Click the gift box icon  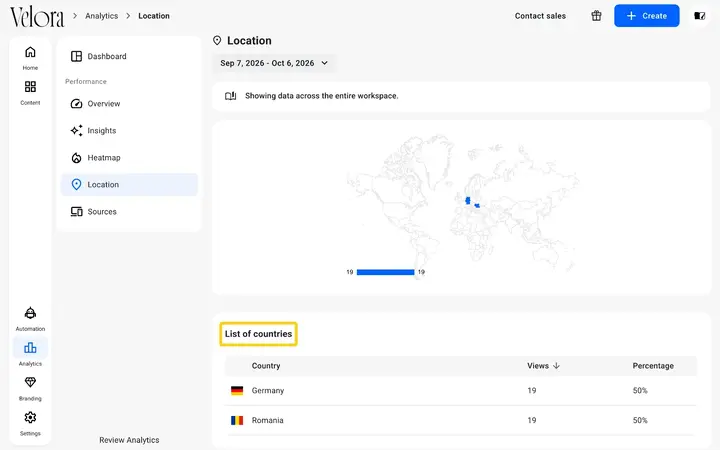(x=596, y=16)
